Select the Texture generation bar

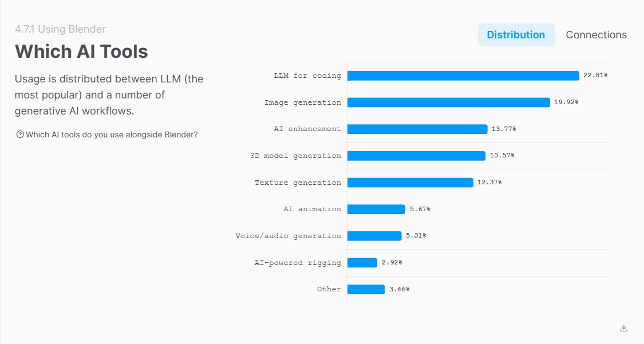click(410, 183)
